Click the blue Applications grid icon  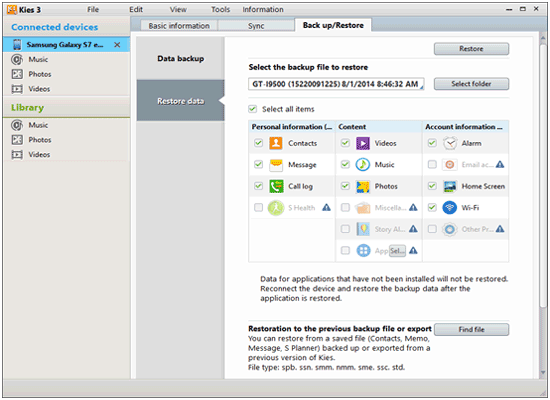click(x=363, y=251)
